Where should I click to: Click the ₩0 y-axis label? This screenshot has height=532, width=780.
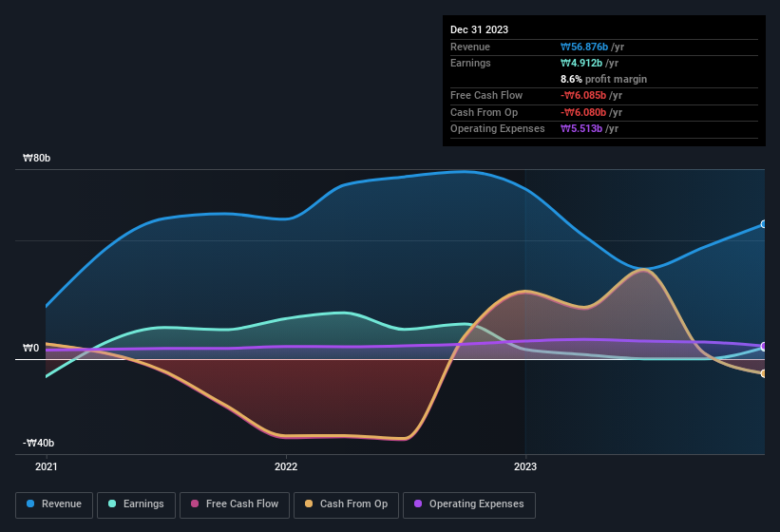(30, 348)
